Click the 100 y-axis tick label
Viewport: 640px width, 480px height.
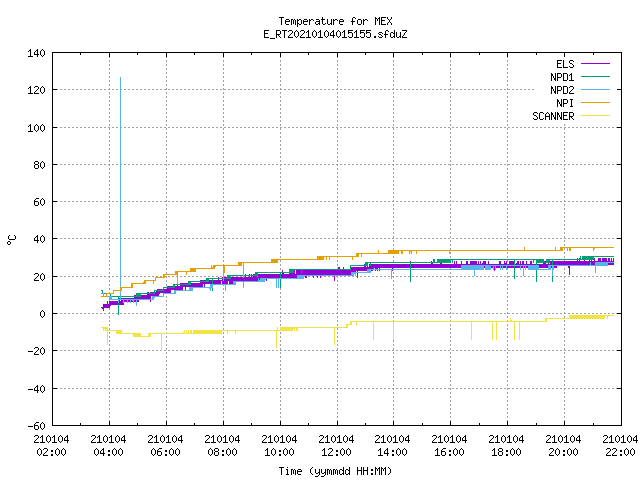36,128
